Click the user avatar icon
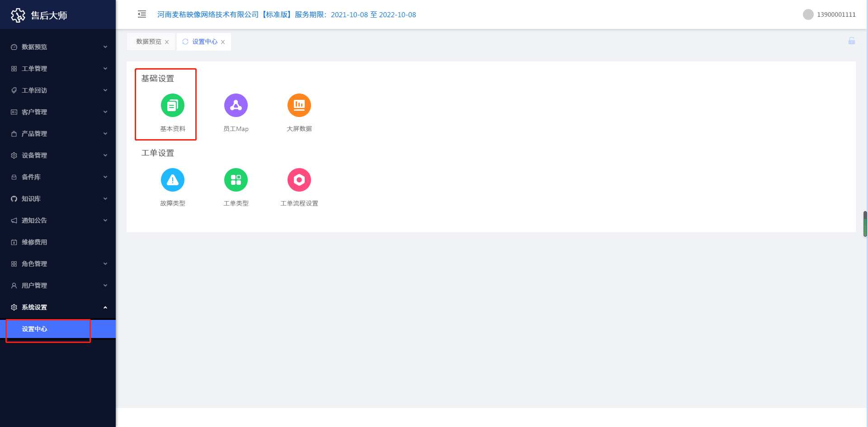Screen dimensions: 868x427 tap(808, 14)
